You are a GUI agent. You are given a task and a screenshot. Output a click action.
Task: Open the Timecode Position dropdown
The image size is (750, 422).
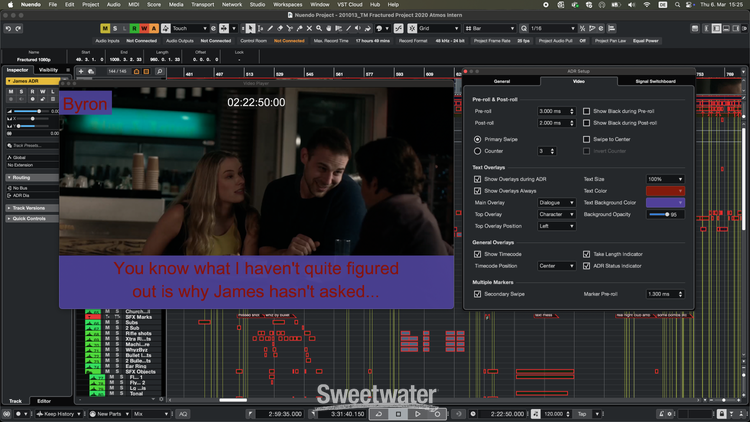(x=557, y=266)
